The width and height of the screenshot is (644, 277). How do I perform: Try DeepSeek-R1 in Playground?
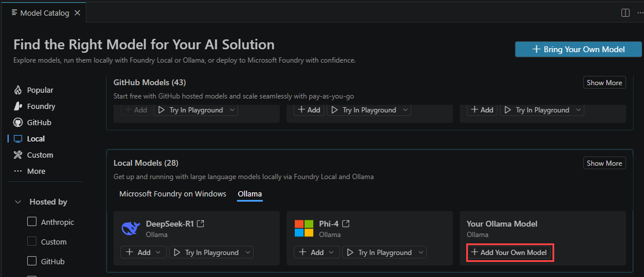point(206,252)
